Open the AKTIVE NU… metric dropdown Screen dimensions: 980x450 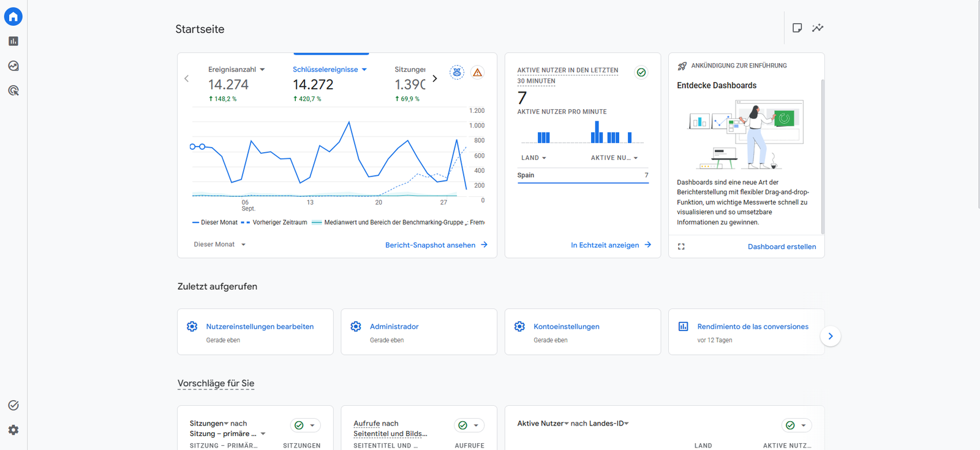614,158
